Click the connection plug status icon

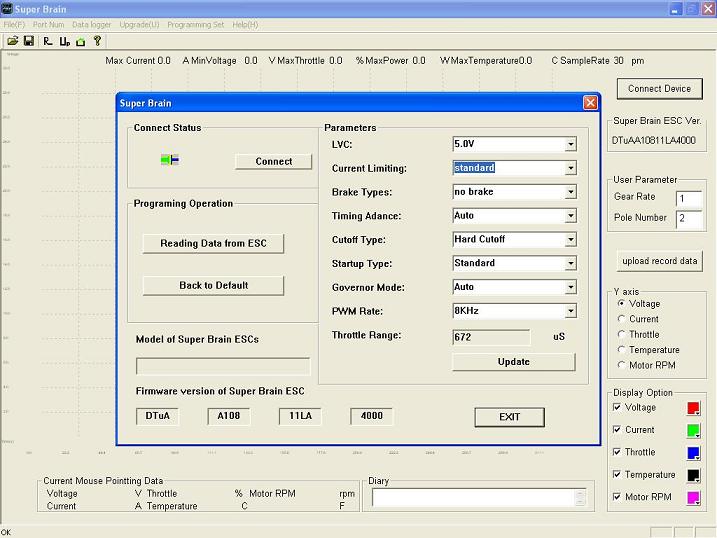tap(170, 160)
